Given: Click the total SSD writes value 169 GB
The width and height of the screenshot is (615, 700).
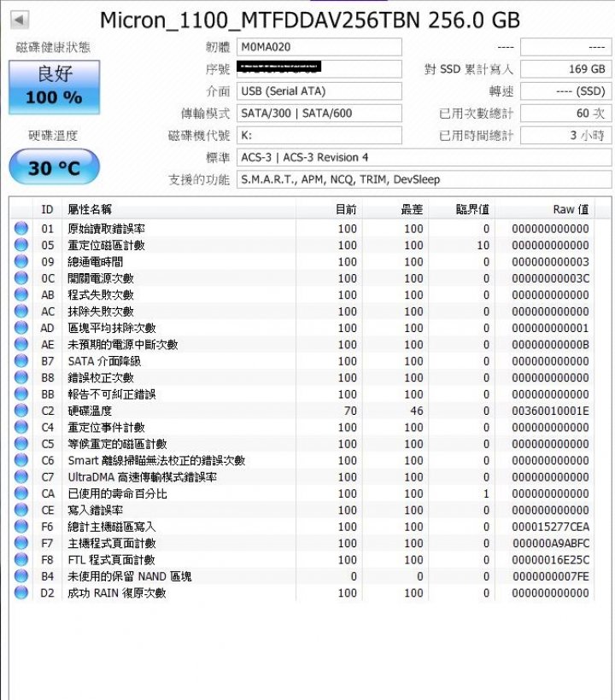Looking at the screenshot, I should click(x=565, y=69).
